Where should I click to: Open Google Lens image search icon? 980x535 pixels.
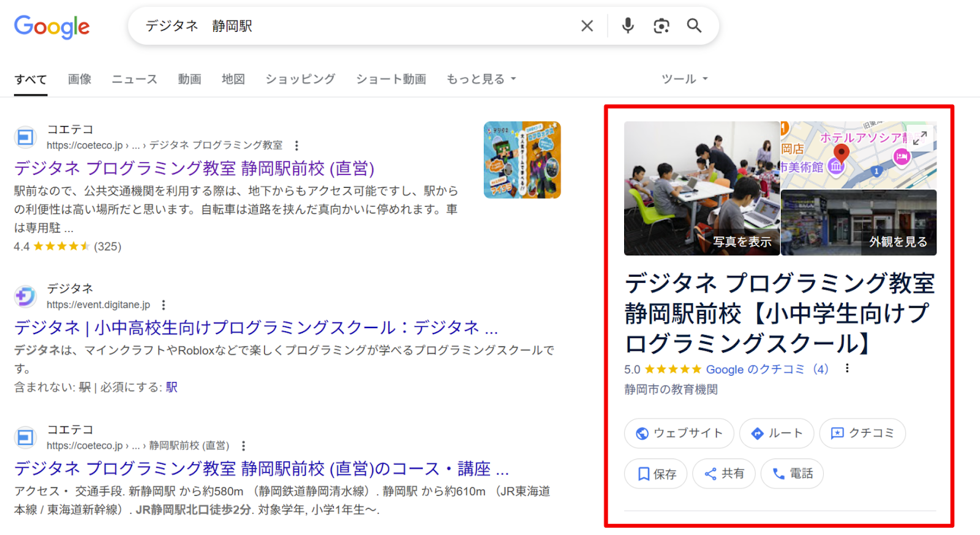pyautogui.click(x=661, y=26)
